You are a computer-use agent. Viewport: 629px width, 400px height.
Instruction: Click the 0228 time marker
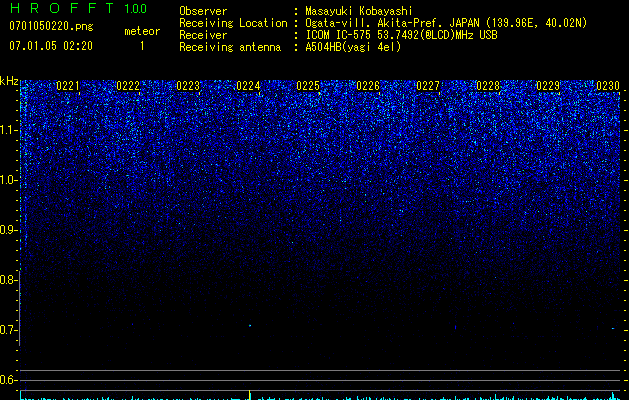[488, 86]
